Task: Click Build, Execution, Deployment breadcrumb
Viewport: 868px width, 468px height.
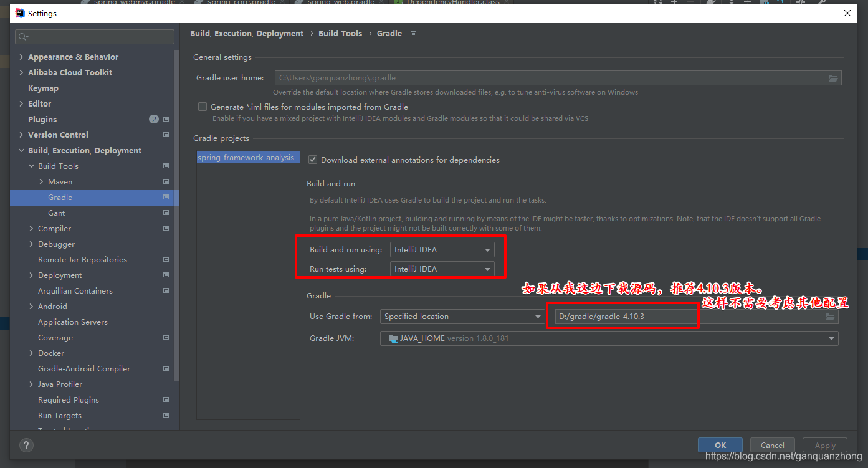Action: click(x=247, y=33)
